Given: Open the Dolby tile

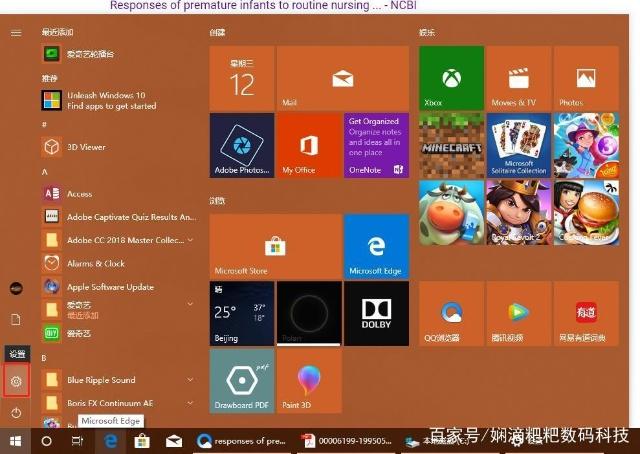Looking at the screenshot, I should pyautogui.click(x=376, y=314).
